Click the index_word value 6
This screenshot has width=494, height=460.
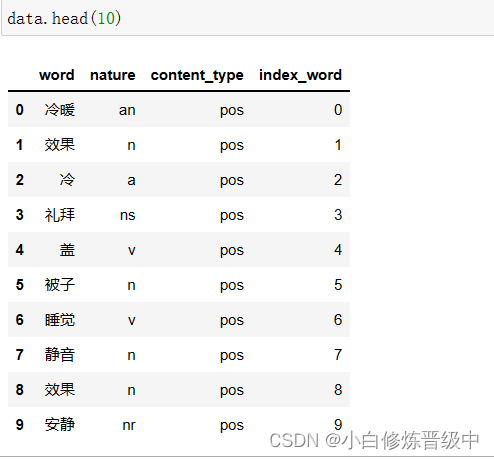point(338,320)
